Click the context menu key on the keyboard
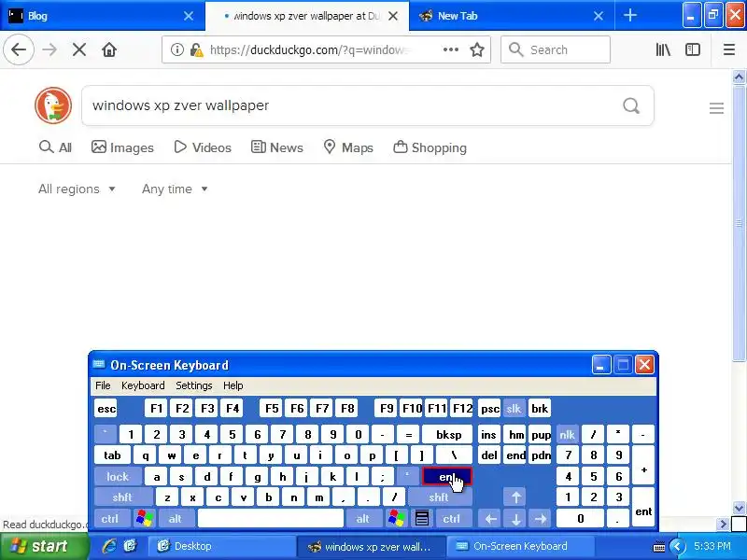Viewport: 747px width, 560px height. (x=422, y=518)
